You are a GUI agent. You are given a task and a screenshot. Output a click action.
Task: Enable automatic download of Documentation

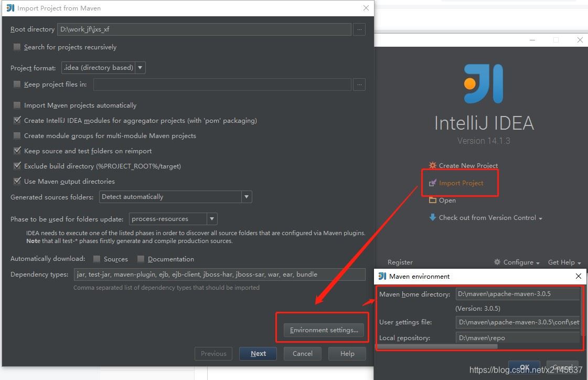[141, 259]
